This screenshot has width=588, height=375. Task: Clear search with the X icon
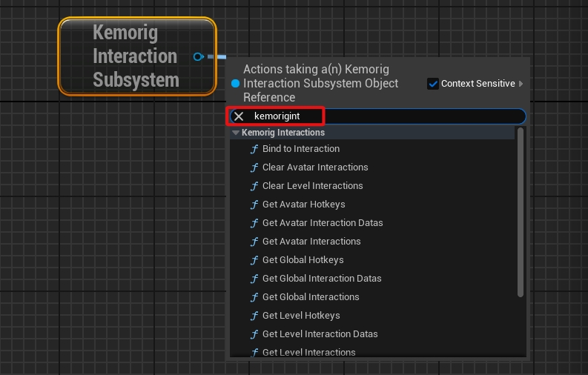(x=239, y=116)
